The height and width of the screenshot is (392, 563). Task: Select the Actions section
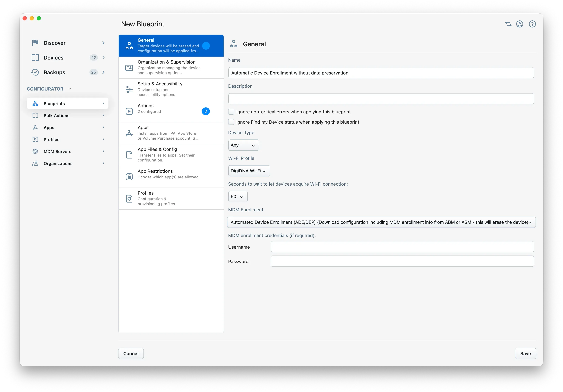click(171, 111)
